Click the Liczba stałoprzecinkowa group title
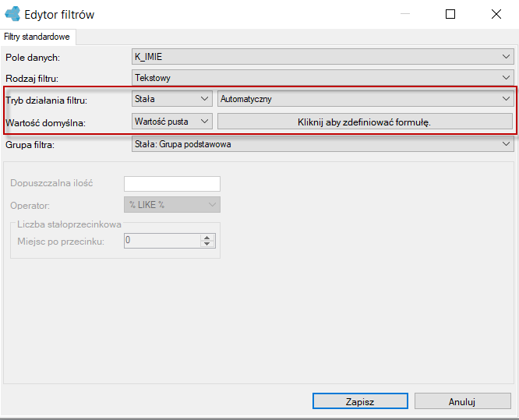Viewport: 519px width, 420px height. [x=69, y=224]
